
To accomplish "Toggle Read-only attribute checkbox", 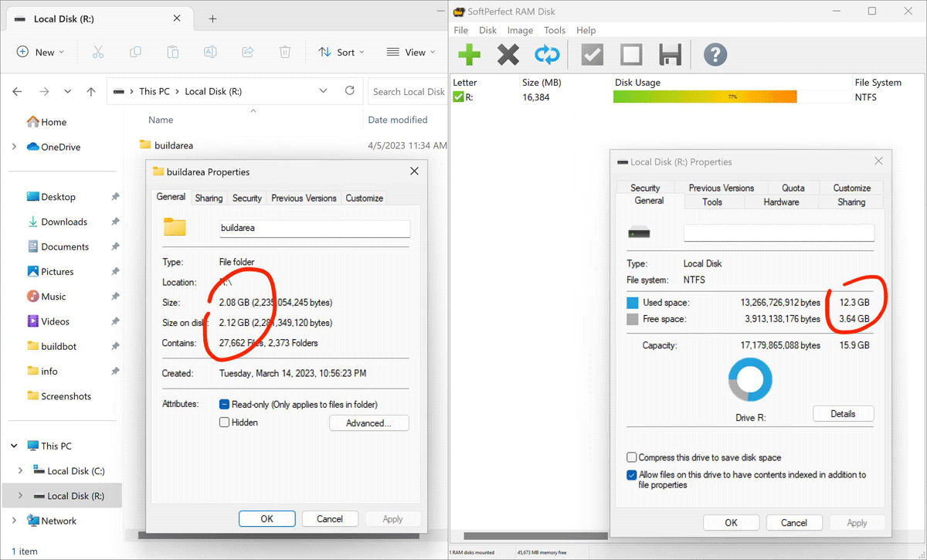I will coord(224,405).
